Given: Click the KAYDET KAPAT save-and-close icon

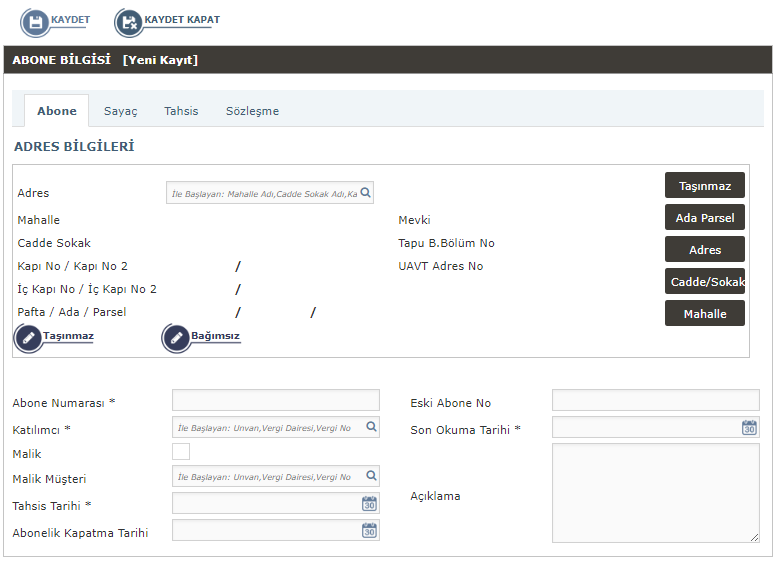Looking at the screenshot, I should click(129, 22).
